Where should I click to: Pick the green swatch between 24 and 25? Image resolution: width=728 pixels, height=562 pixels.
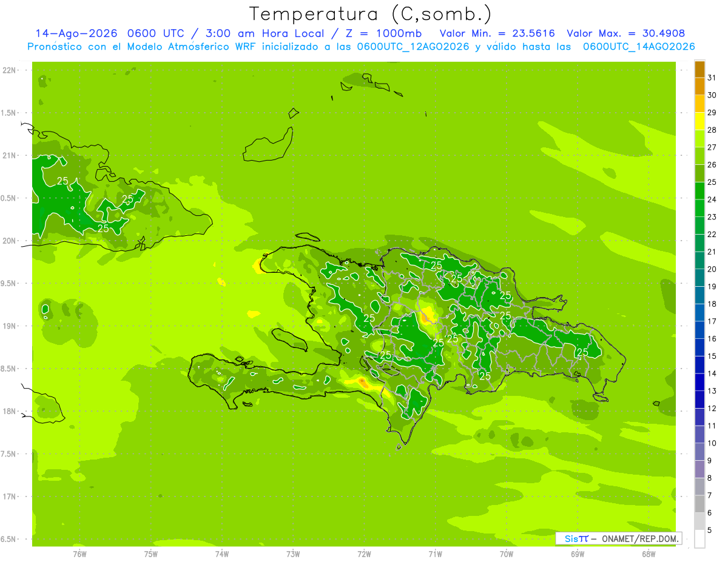699,190
